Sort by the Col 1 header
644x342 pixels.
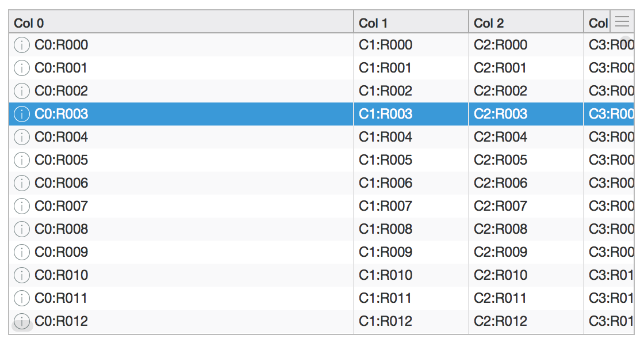[x=411, y=22]
